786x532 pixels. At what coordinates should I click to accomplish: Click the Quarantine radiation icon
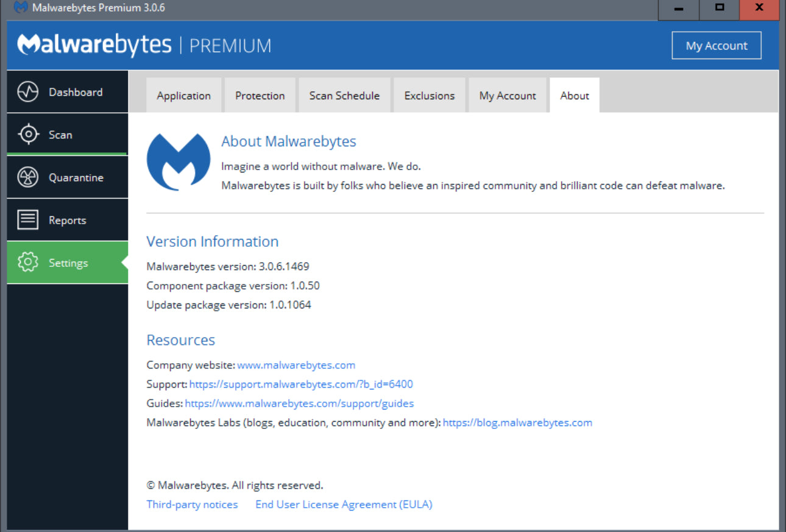click(x=28, y=177)
